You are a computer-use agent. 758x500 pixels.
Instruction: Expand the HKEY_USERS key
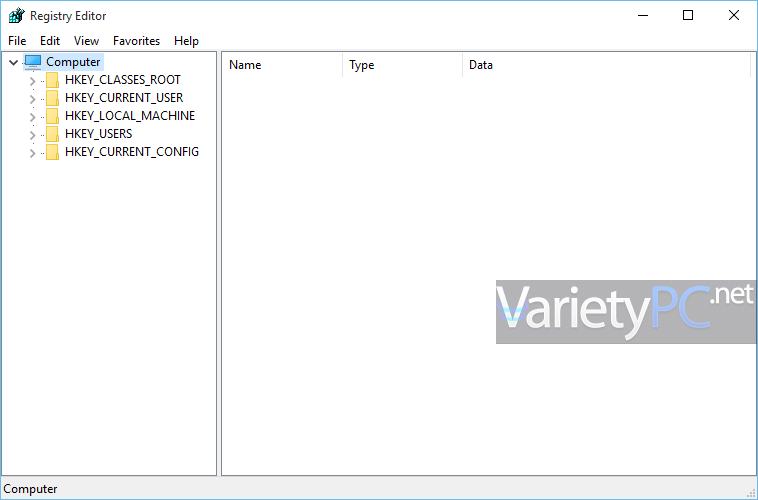click(32, 135)
